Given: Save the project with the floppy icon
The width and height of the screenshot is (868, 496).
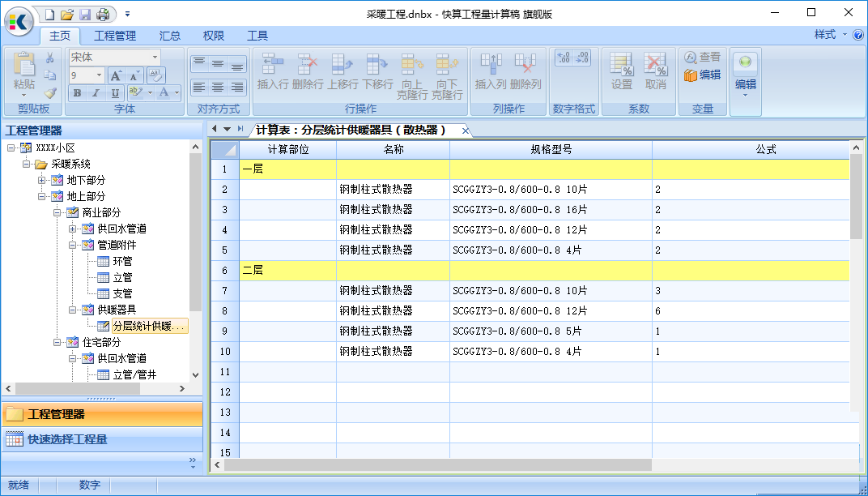Looking at the screenshot, I should pyautogui.click(x=85, y=14).
